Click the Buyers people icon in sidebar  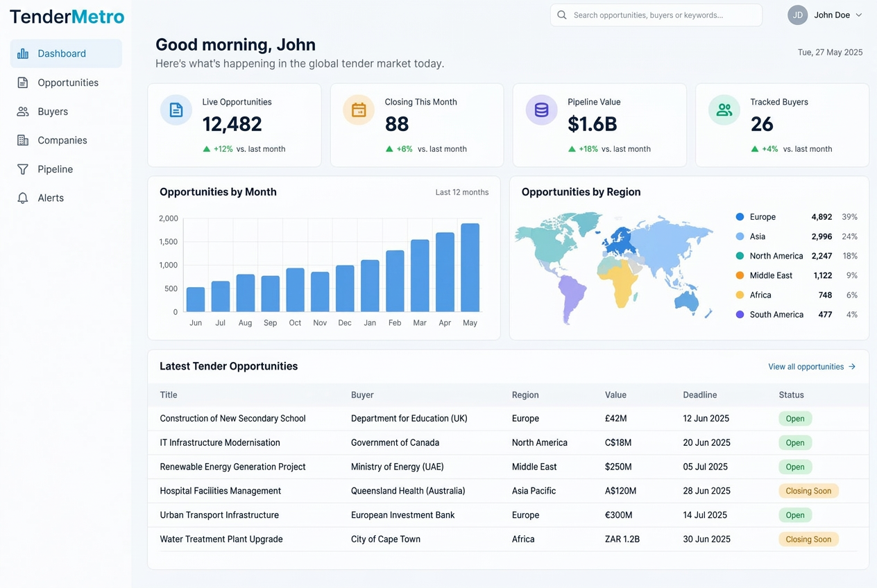point(23,112)
